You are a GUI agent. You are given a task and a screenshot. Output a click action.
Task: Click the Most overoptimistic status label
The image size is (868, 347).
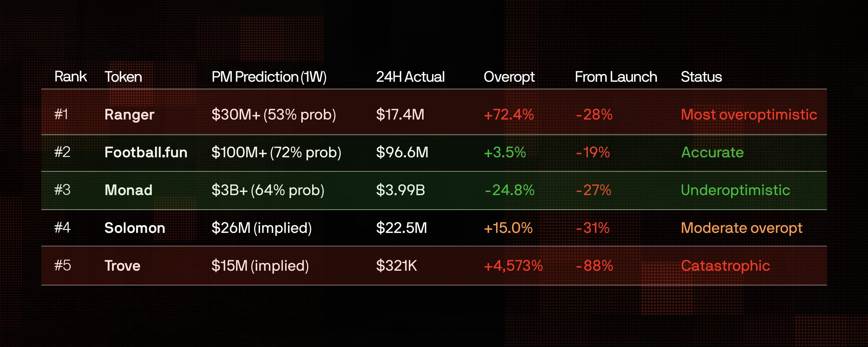(x=749, y=115)
